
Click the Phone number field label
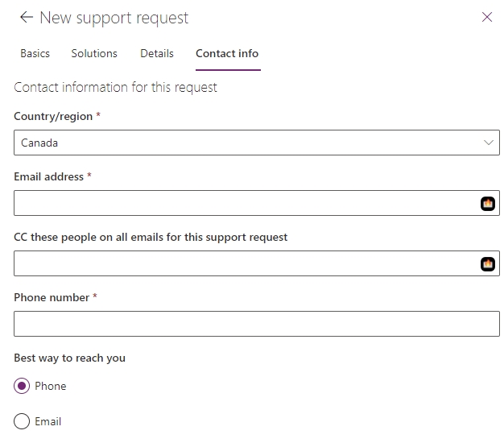[x=52, y=297]
